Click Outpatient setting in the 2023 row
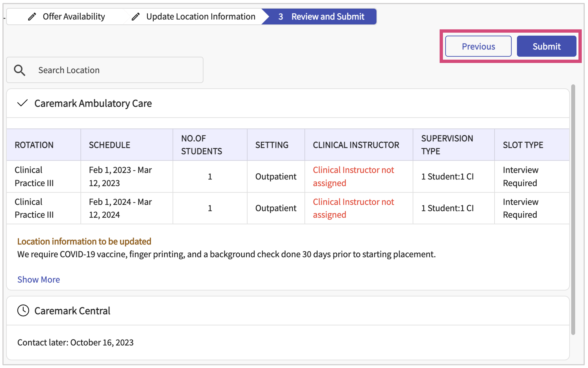 tap(276, 177)
